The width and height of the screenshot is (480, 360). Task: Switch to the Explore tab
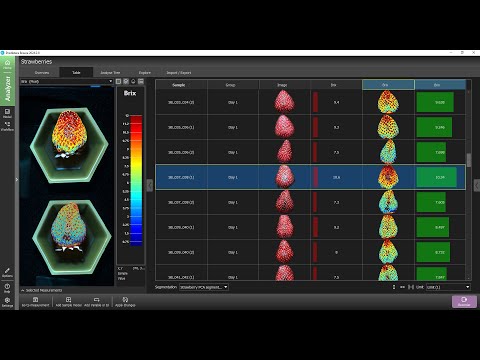click(x=145, y=72)
